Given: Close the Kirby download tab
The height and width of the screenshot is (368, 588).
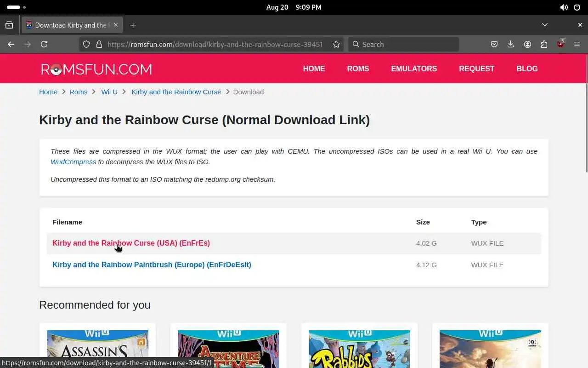Looking at the screenshot, I should pos(116,25).
